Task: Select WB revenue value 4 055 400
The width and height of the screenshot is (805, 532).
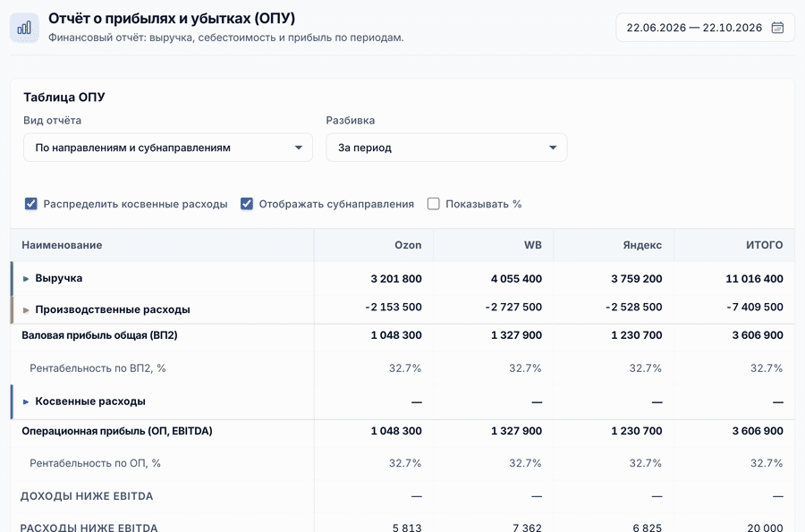Action: coord(516,279)
